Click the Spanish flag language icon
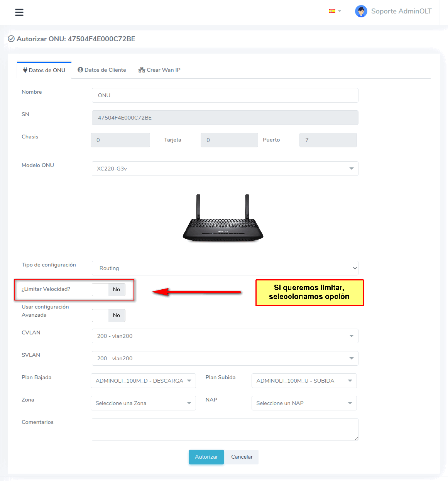The height and width of the screenshot is (481, 448). pyautogui.click(x=332, y=11)
